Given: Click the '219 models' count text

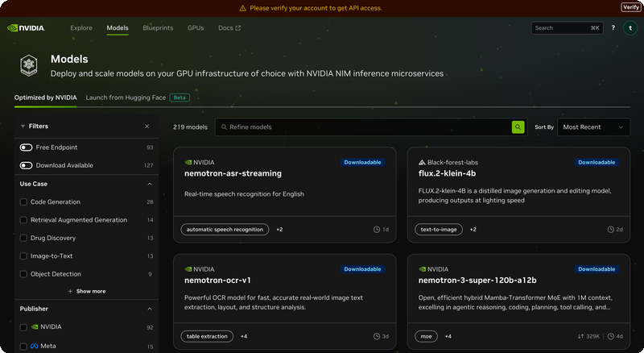Looking at the screenshot, I should (190, 127).
